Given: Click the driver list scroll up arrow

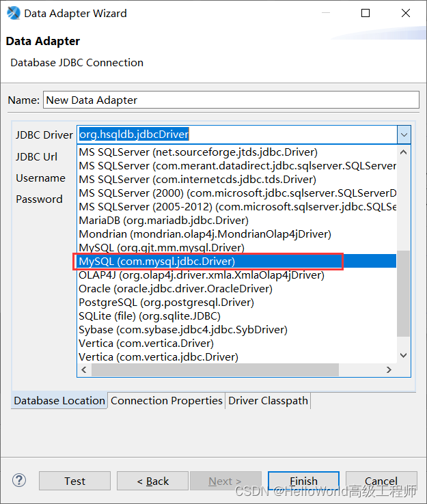Looking at the screenshot, I should click(x=404, y=152).
